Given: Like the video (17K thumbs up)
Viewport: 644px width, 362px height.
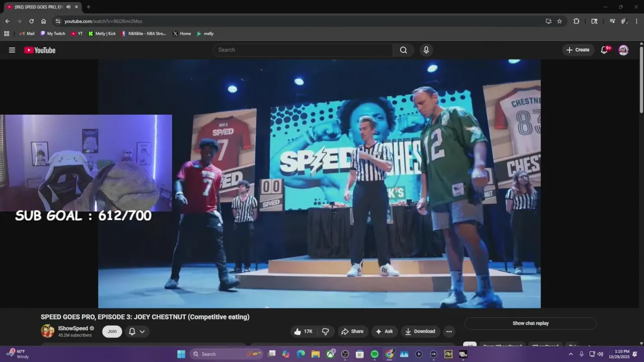Looking at the screenshot, I should click(303, 331).
